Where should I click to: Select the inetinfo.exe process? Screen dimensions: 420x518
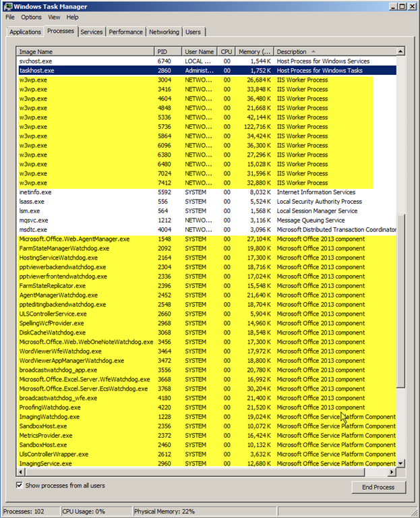pos(207,192)
